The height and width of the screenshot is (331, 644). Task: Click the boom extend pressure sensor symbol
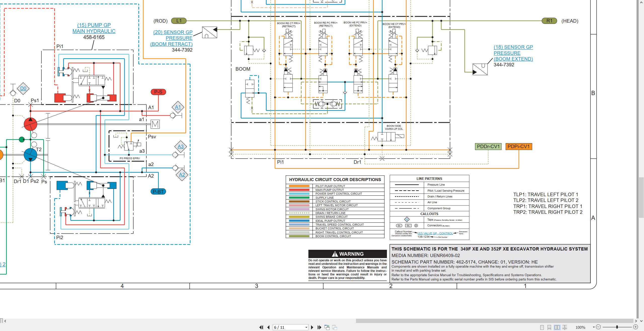480,69
